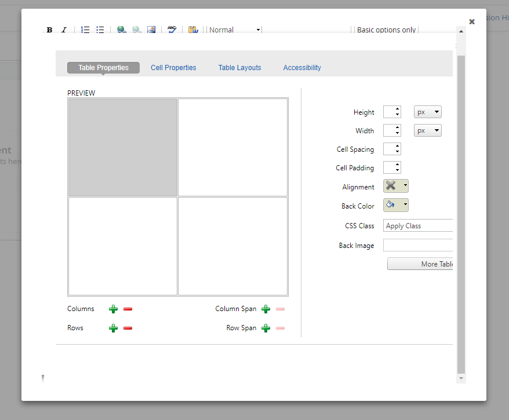Increase the Row Span
Image resolution: width=509 pixels, height=420 pixels.
click(266, 328)
